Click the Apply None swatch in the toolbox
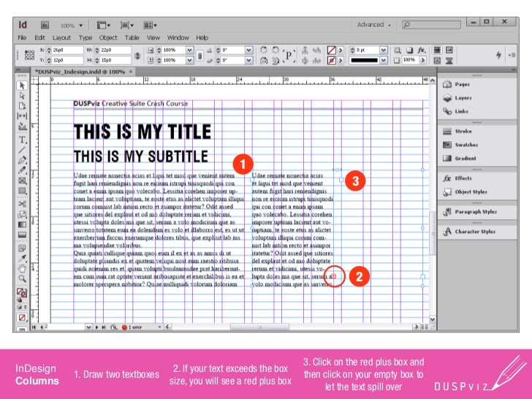Image resolution: width=532 pixels, height=399 pixels. coord(22,318)
